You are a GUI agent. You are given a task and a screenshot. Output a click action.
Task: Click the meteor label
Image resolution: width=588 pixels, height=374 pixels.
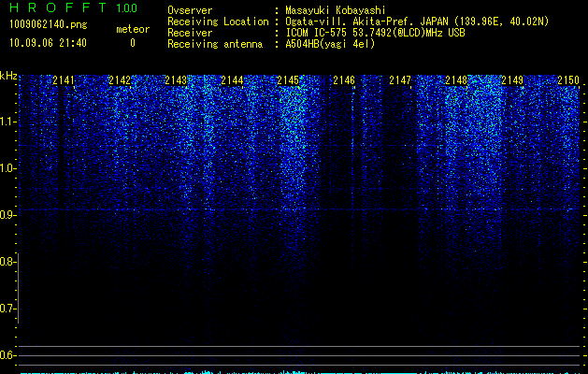pos(133,29)
